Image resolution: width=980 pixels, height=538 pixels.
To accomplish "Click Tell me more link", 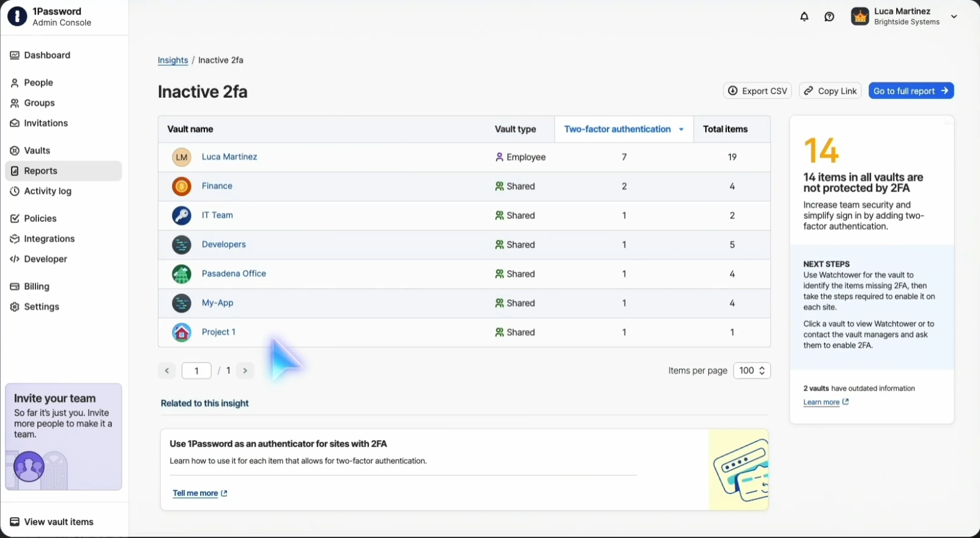I will [200, 493].
